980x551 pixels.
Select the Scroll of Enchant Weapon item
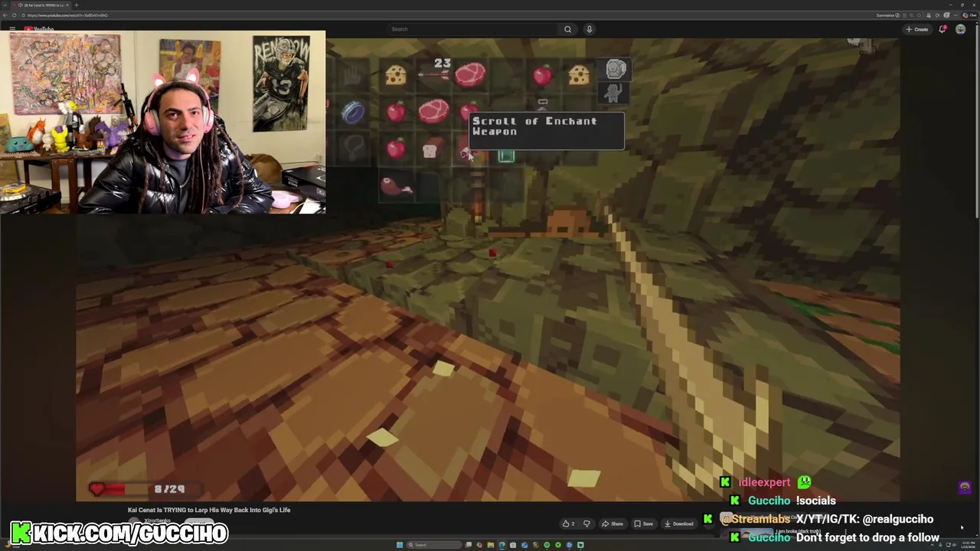(468, 153)
